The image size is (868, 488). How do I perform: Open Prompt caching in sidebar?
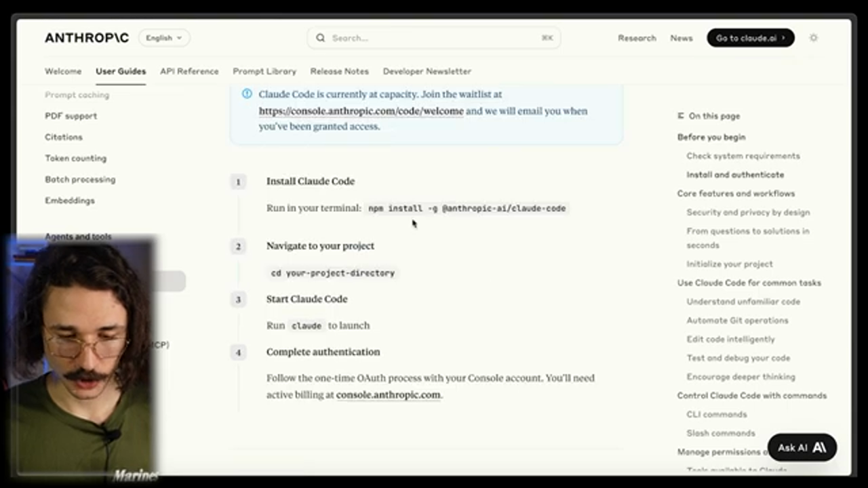click(x=77, y=95)
